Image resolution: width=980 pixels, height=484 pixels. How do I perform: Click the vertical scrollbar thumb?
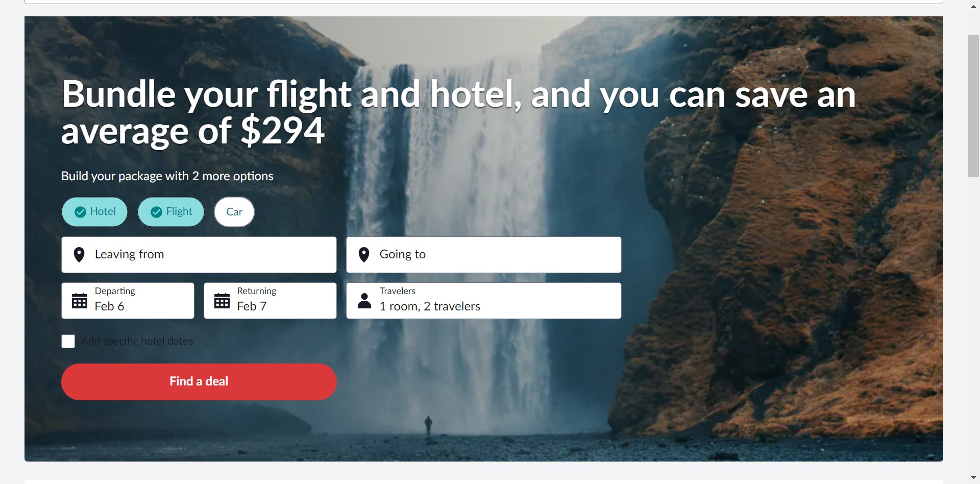pyautogui.click(x=973, y=106)
